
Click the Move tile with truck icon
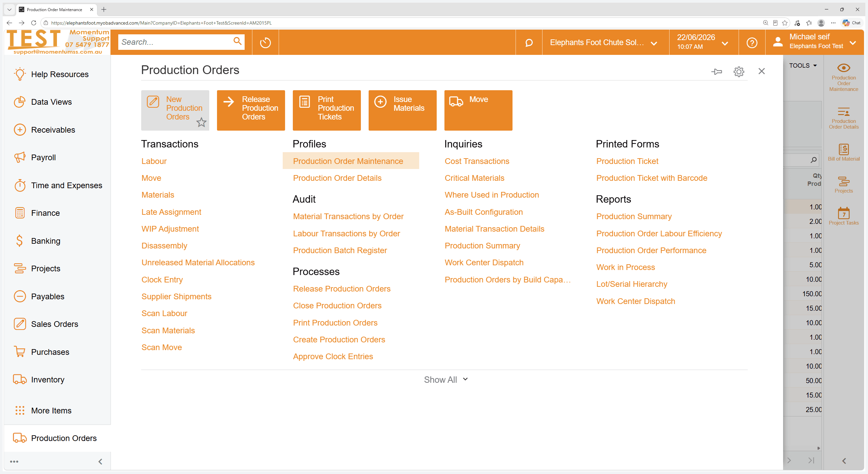478,110
